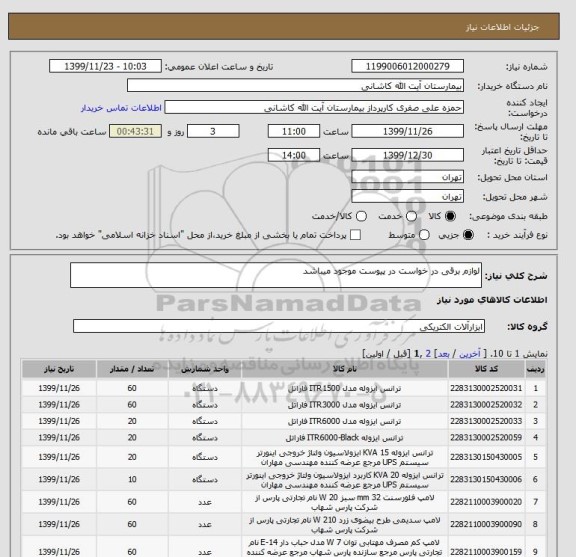
Task: Click the response deadline date 1399/11/26 field
Action: click(x=407, y=131)
